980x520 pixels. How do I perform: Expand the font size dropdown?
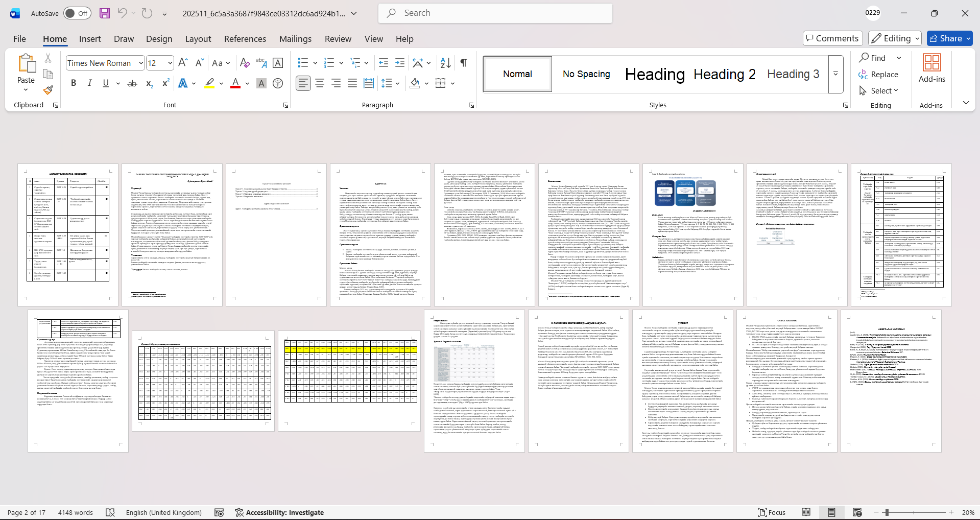(x=170, y=63)
